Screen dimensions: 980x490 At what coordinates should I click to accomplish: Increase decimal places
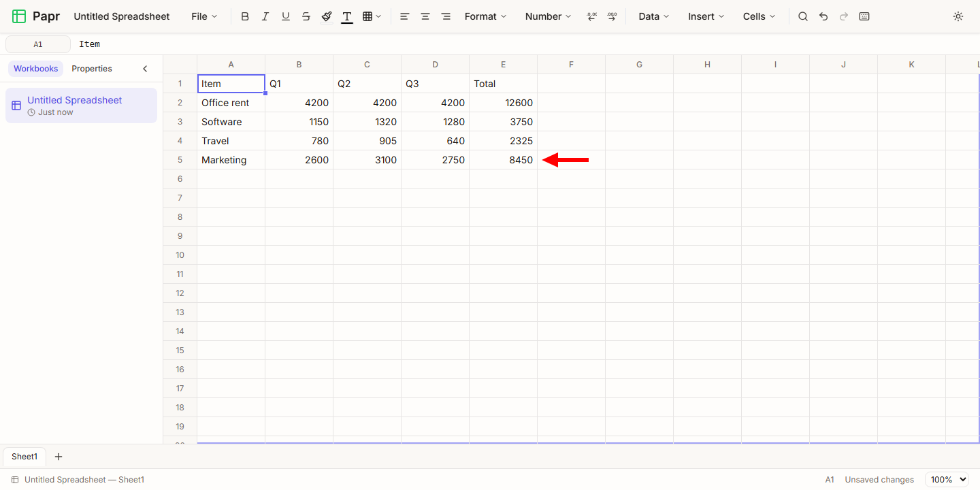point(612,16)
